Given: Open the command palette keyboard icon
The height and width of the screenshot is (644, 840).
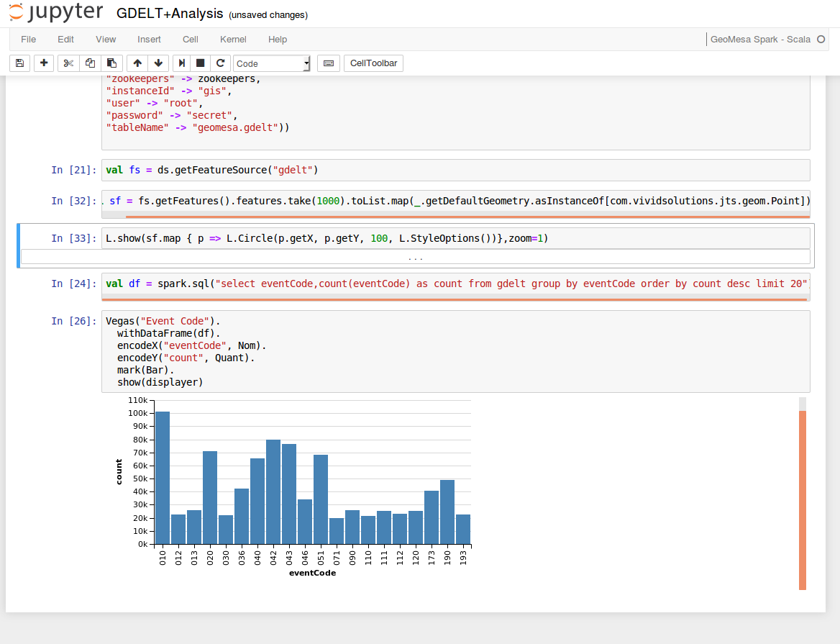Looking at the screenshot, I should click(328, 63).
